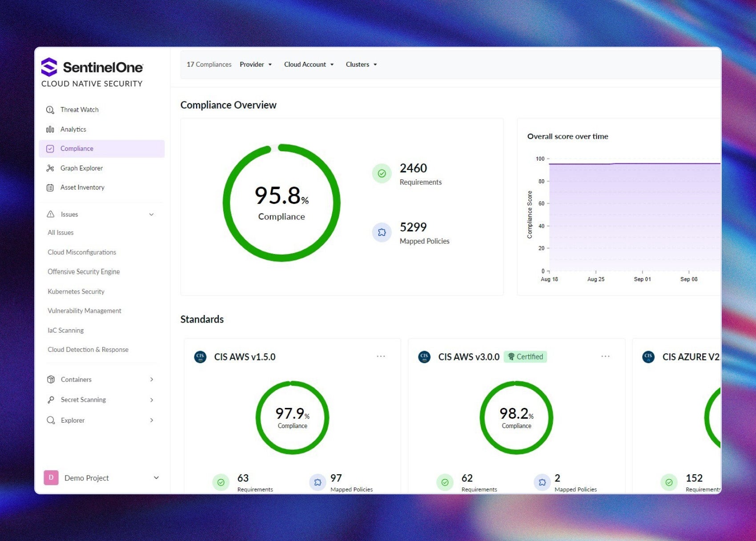Click the Explorer magnifier icon
Screen dimensions: 756x541
(51, 420)
